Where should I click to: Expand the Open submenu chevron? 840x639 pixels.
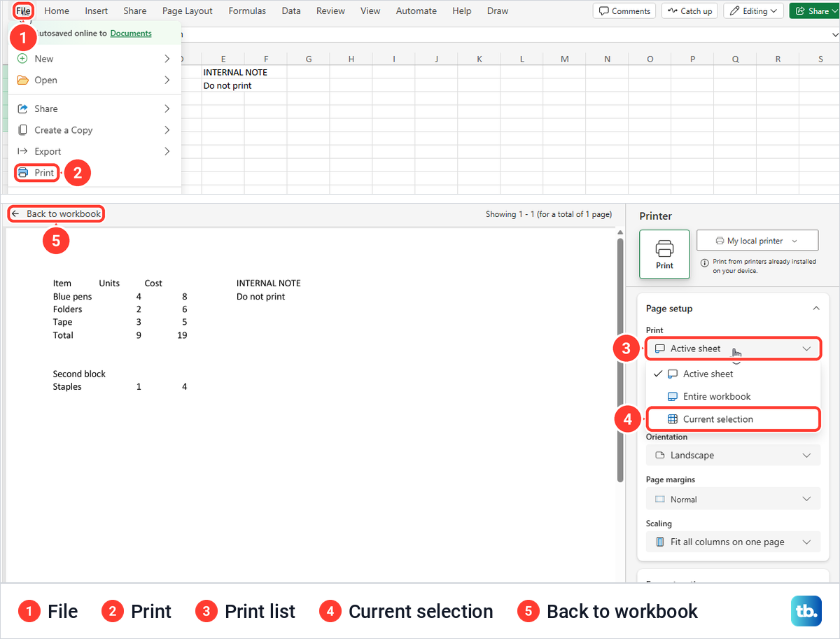click(x=167, y=80)
